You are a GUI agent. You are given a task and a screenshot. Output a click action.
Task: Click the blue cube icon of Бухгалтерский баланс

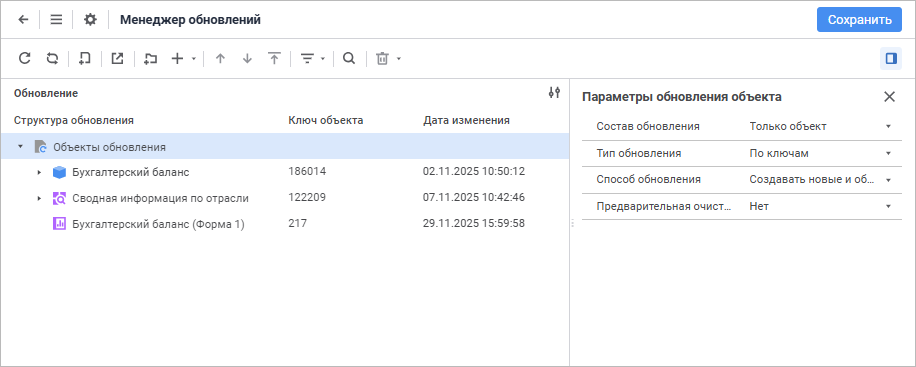click(60, 172)
